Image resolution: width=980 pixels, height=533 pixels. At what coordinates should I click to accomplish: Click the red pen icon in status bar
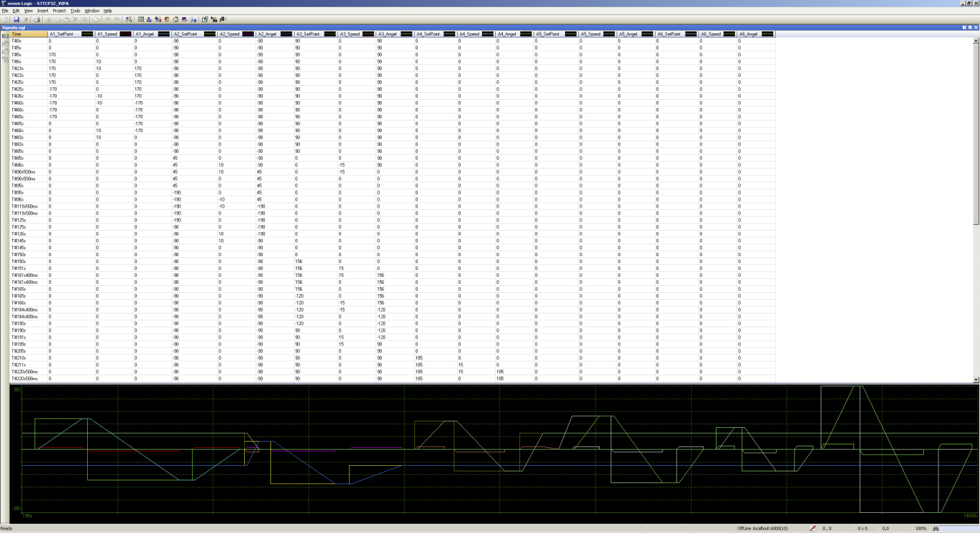[813, 528]
